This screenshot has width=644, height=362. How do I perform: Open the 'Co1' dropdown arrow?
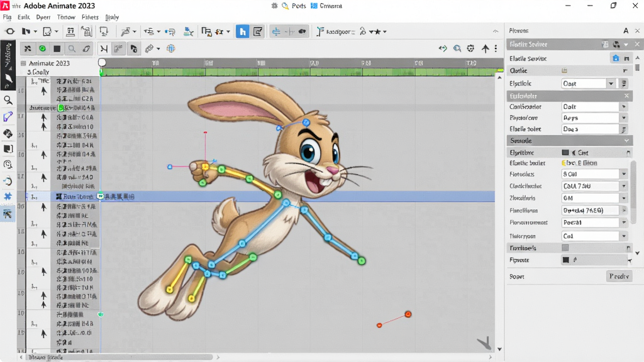[624, 236]
